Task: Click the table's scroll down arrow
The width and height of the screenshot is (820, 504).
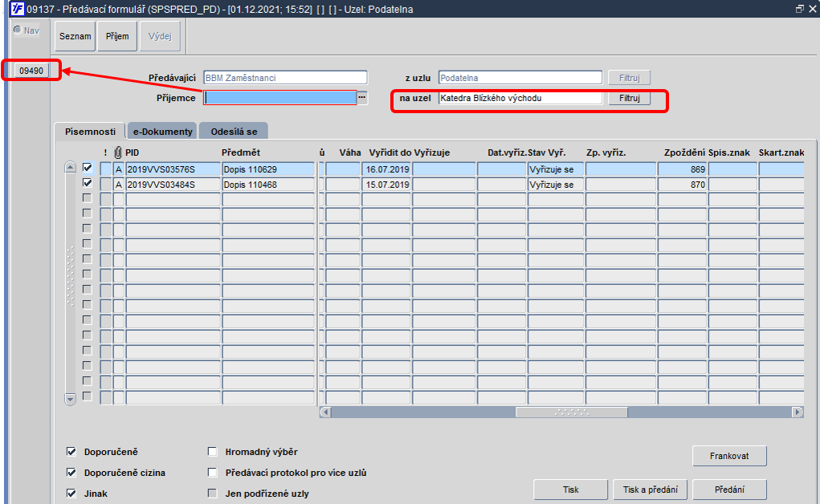Action: point(70,400)
